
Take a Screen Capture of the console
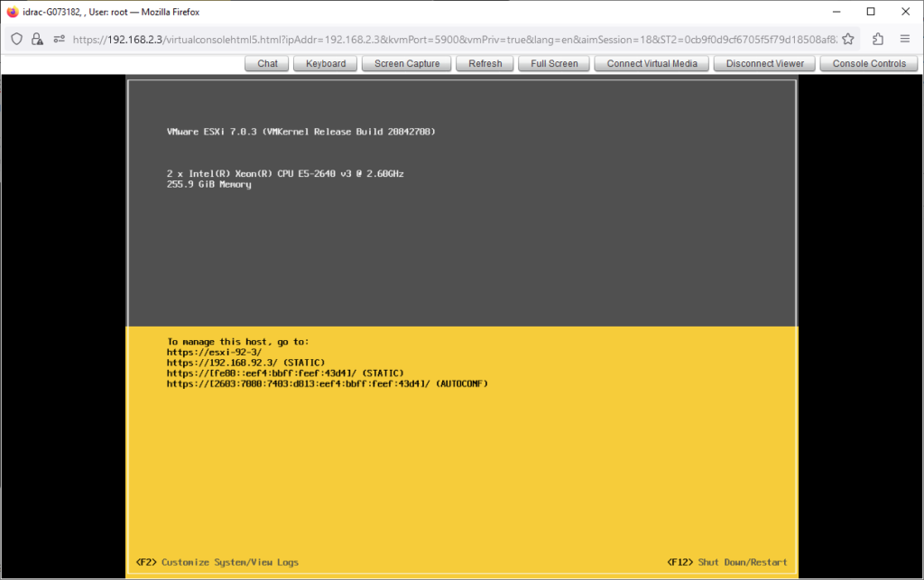407,63
